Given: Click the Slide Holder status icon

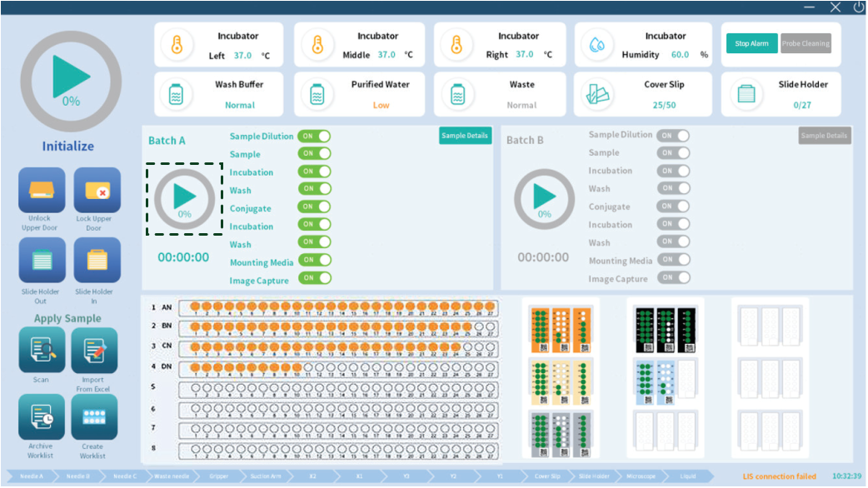Looking at the screenshot, I should point(746,94).
